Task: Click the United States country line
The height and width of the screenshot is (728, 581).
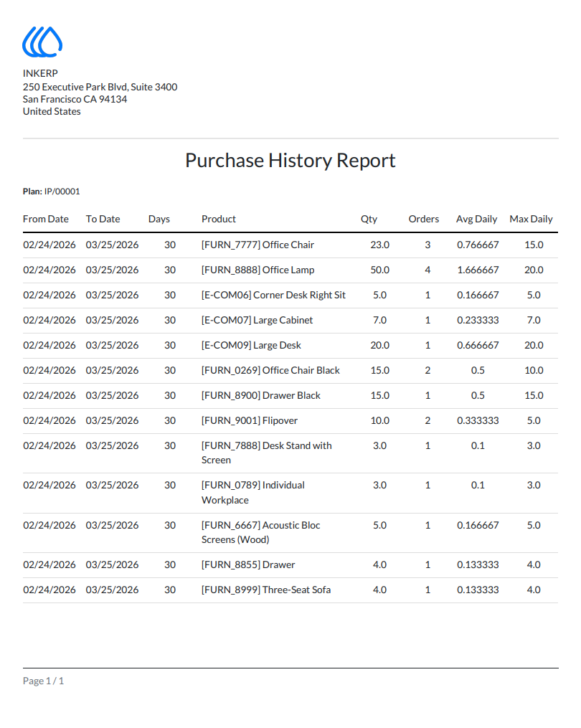Action: 52,111
